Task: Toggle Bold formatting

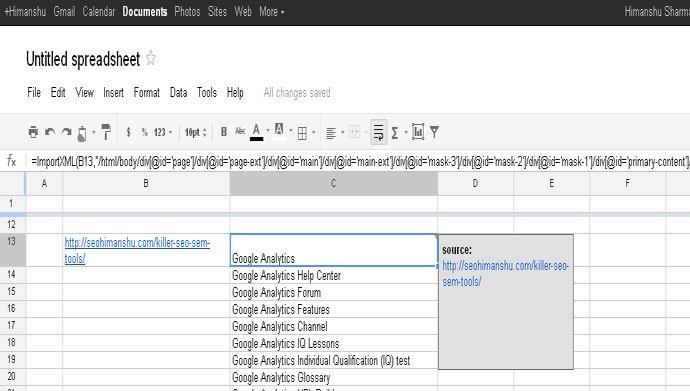Action: [224, 132]
